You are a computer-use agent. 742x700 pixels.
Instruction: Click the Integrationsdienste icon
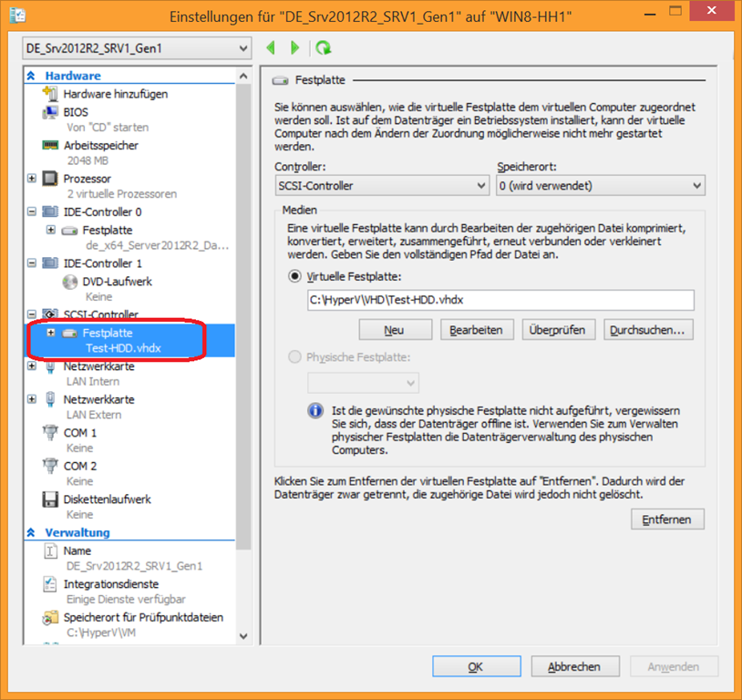pyautogui.click(x=50, y=584)
